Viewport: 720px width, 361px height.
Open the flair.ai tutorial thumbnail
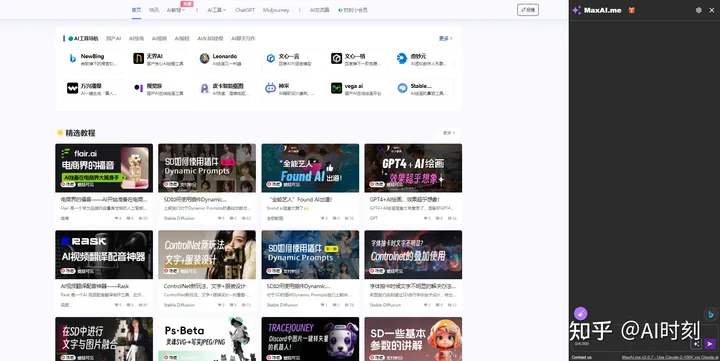point(104,168)
